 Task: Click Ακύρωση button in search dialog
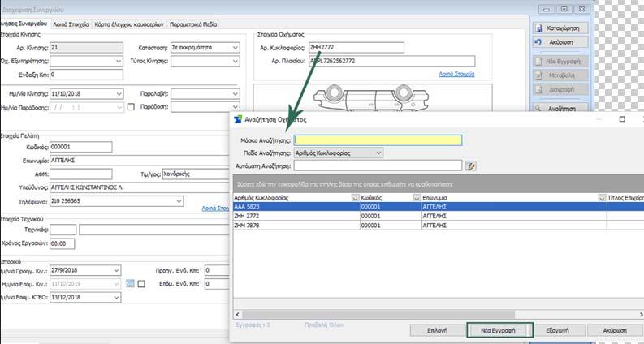(615, 330)
